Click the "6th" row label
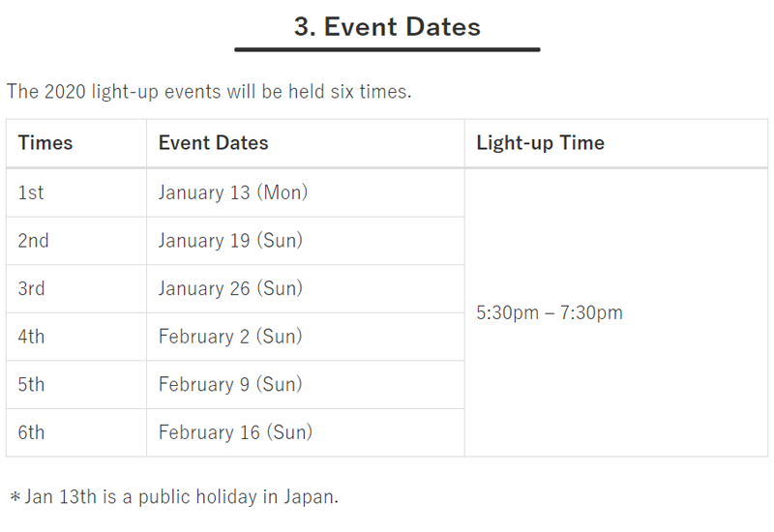Viewport: 774px width, 532px height. coord(31,432)
